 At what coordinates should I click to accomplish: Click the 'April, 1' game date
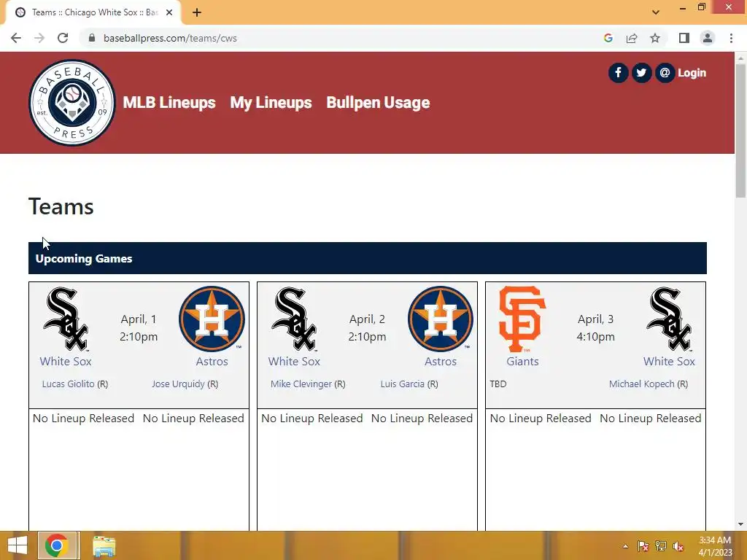tap(139, 319)
